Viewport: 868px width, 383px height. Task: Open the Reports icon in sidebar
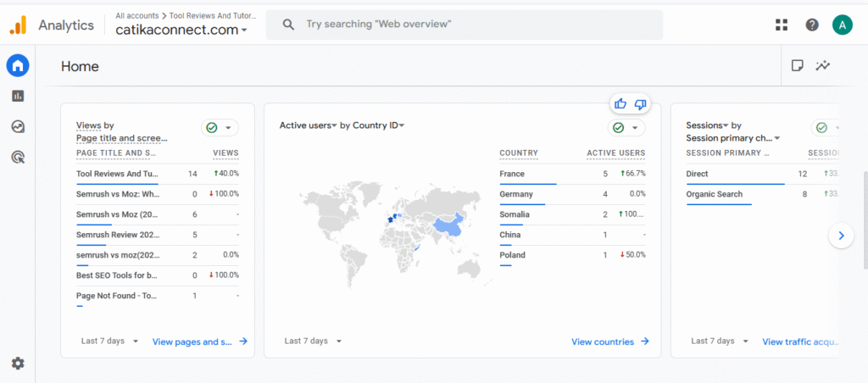click(18, 96)
